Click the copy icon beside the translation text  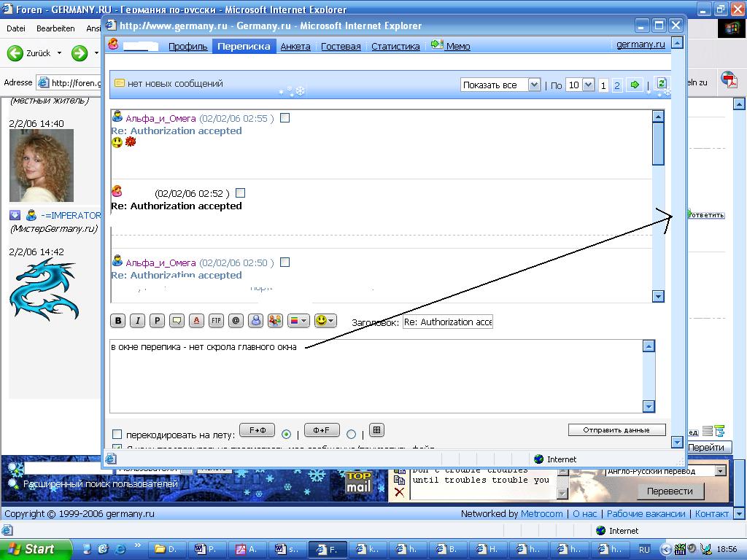pos(399,480)
